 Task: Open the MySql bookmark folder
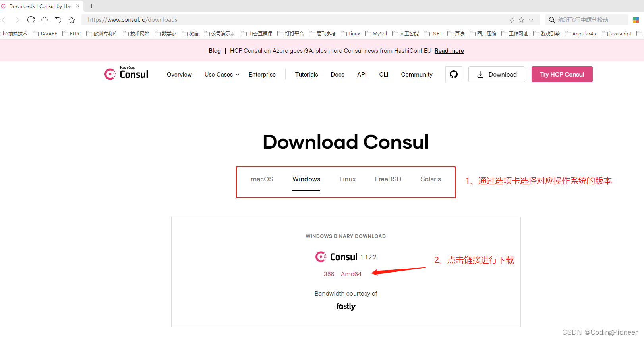click(376, 34)
